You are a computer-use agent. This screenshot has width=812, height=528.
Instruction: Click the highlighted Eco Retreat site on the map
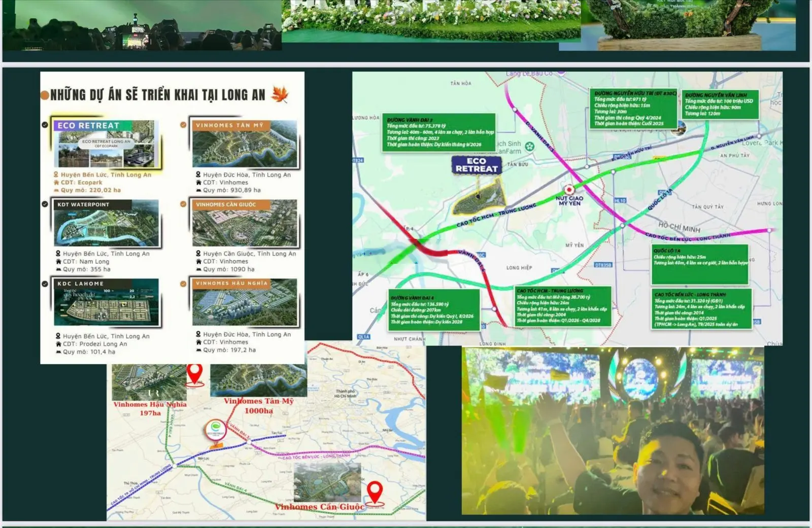pos(478,198)
